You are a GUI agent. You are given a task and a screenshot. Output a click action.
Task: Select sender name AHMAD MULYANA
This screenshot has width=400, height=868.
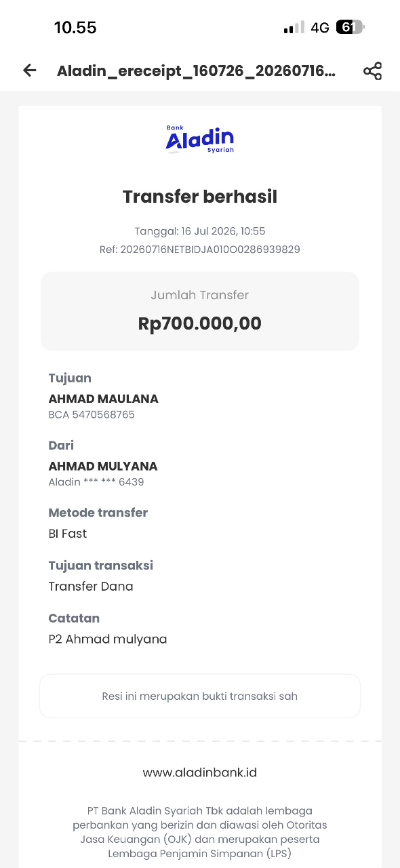102,466
